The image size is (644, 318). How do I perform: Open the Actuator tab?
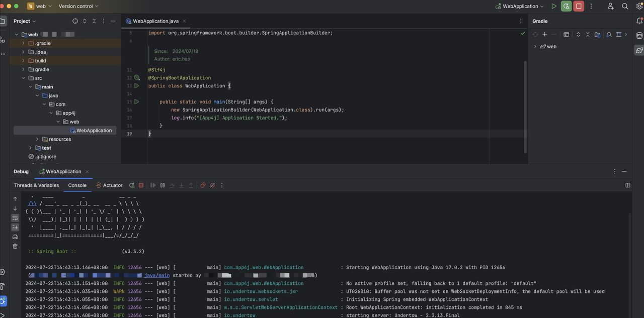point(109,185)
